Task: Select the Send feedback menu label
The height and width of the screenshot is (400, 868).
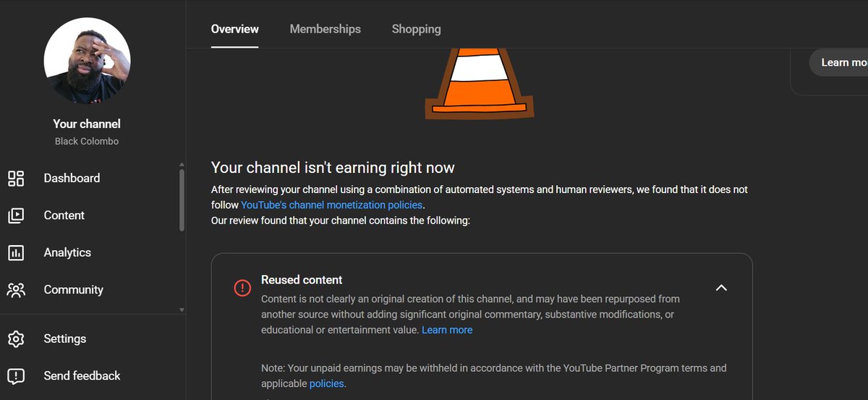Action: tap(82, 375)
